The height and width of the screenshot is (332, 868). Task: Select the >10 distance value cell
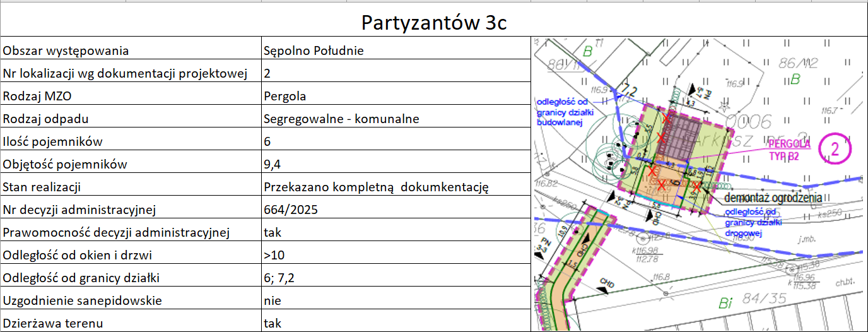click(395, 255)
